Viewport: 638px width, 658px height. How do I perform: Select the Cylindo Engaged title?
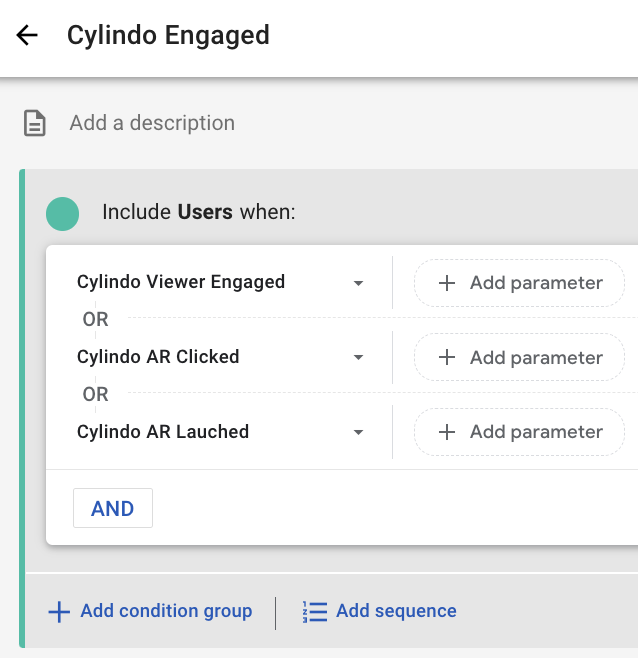(x=168, y=35)
